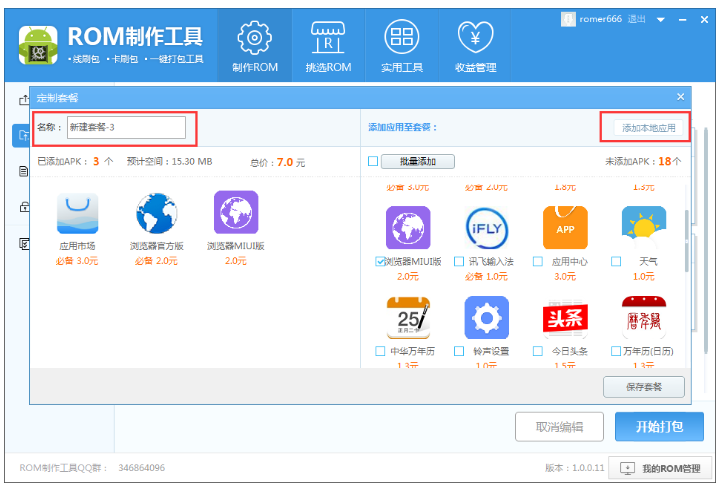
Task: Click the 万年历(日历) app icon
Action: 644,318
